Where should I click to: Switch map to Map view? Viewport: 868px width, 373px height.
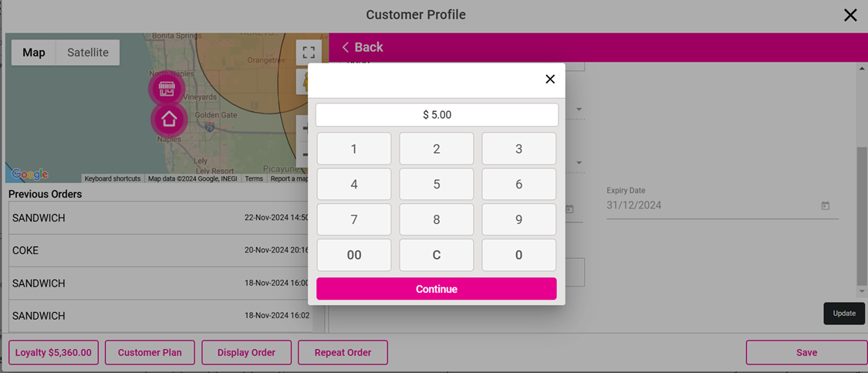pos(34,53)
